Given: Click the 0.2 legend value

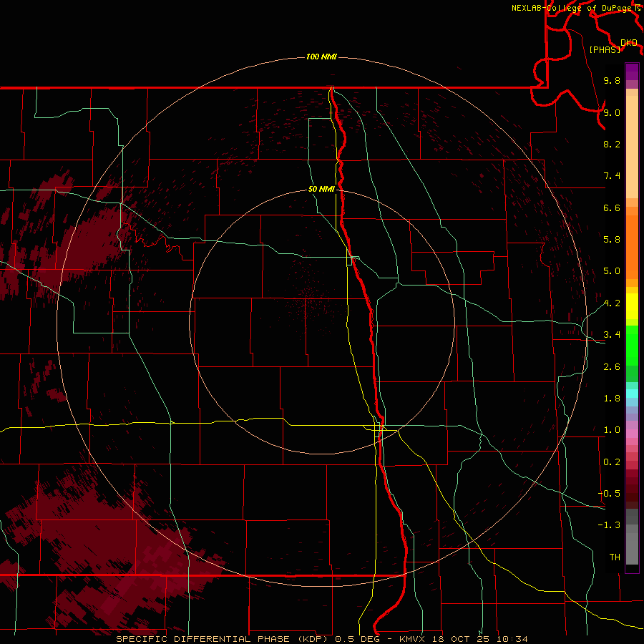Looking at the screenshot, I should tap(612, 462).
